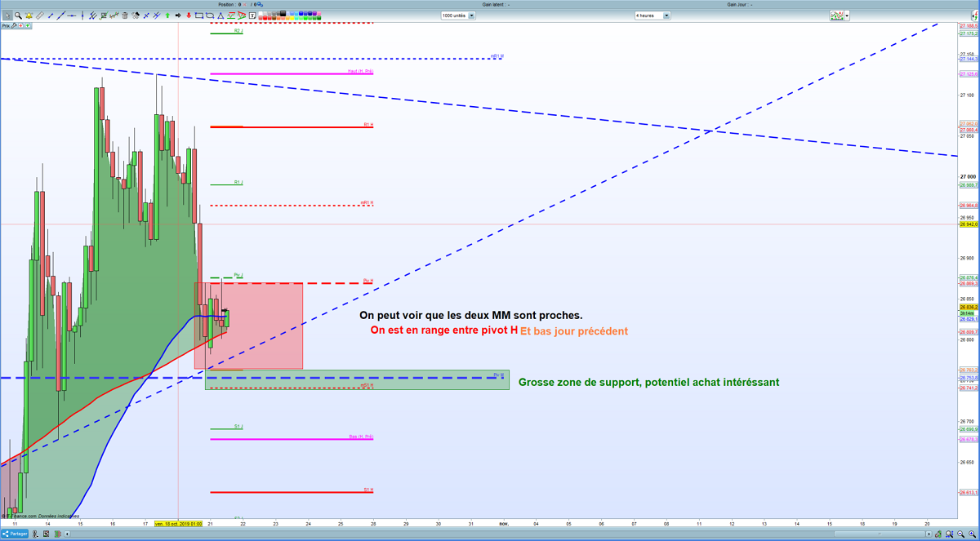Select the text annotation T tool
Viewport: 980px width, 541px height.
click(252, 16)
